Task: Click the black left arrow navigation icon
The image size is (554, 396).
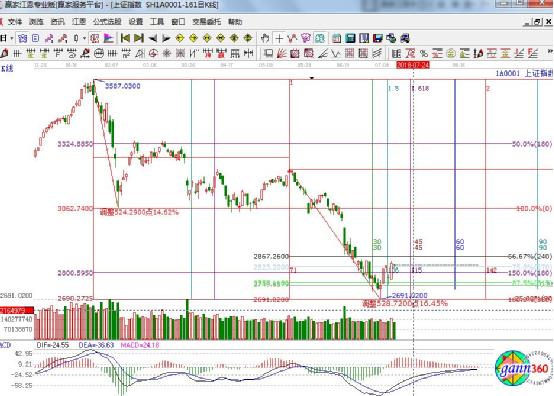Action: point(153,38)
